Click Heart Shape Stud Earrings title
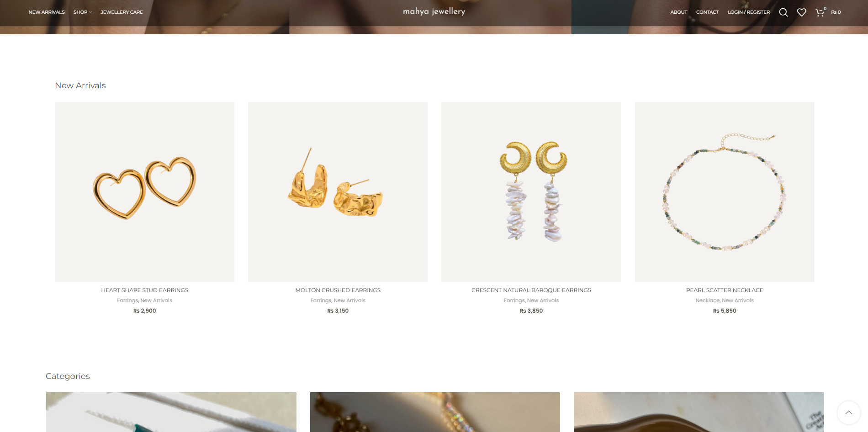Screen dimensions: 868x432 click(x=144, y=290)
